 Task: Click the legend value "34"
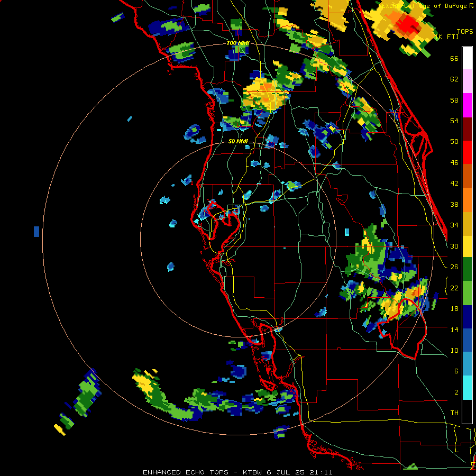coord(454,225)
